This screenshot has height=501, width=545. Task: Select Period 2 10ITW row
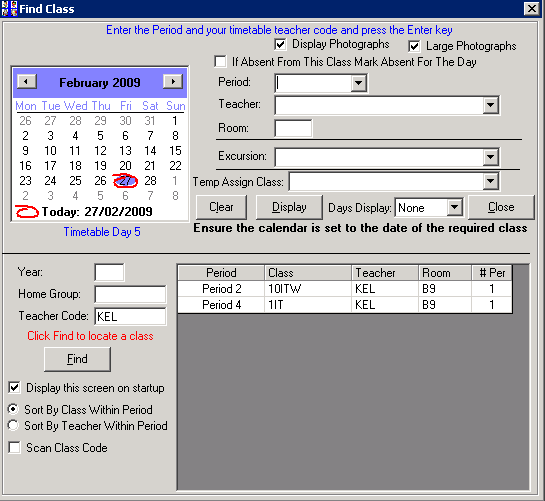[345, 289]
